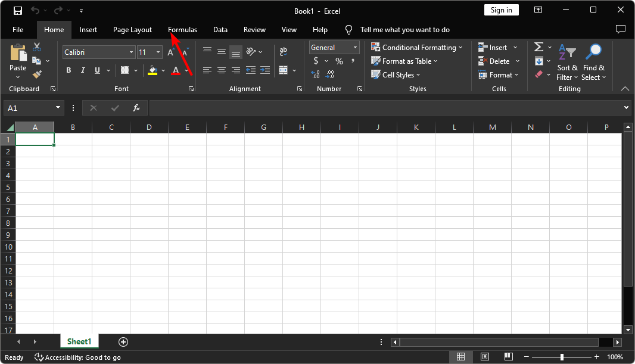Toggle Align Left text alignment

[x=207, y=70]
